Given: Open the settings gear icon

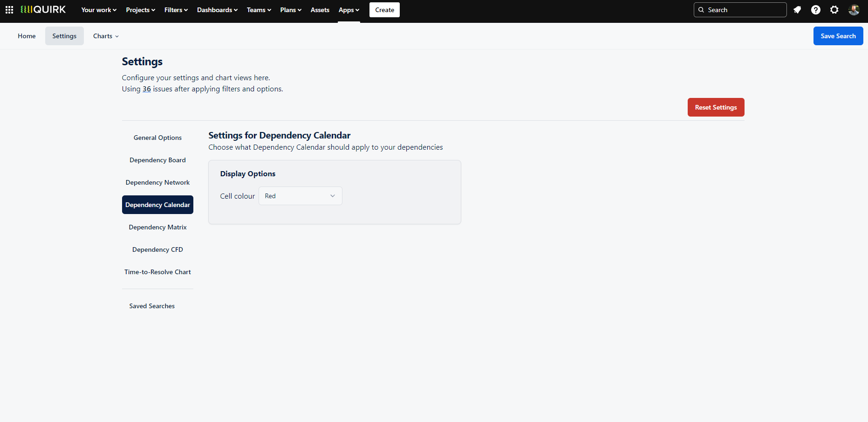Looking at the screenshot, I should tap(834, 10).
